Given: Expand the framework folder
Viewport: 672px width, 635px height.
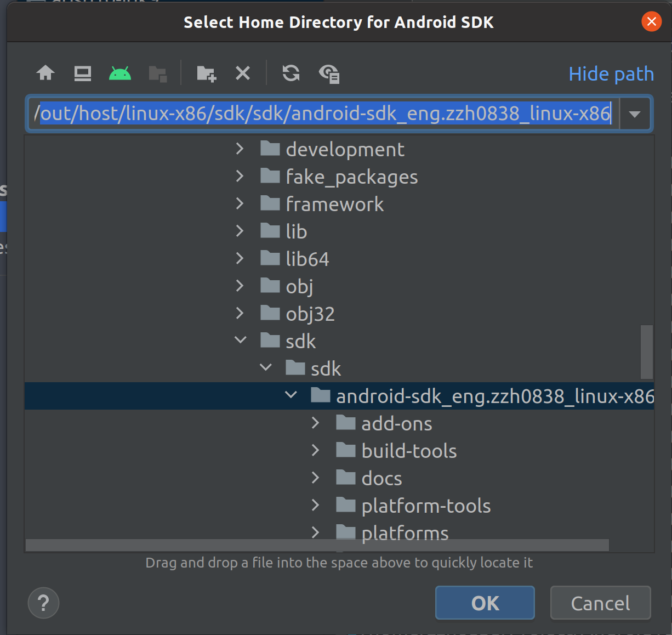Looking at the screenshot, I should tap(240, 203).
